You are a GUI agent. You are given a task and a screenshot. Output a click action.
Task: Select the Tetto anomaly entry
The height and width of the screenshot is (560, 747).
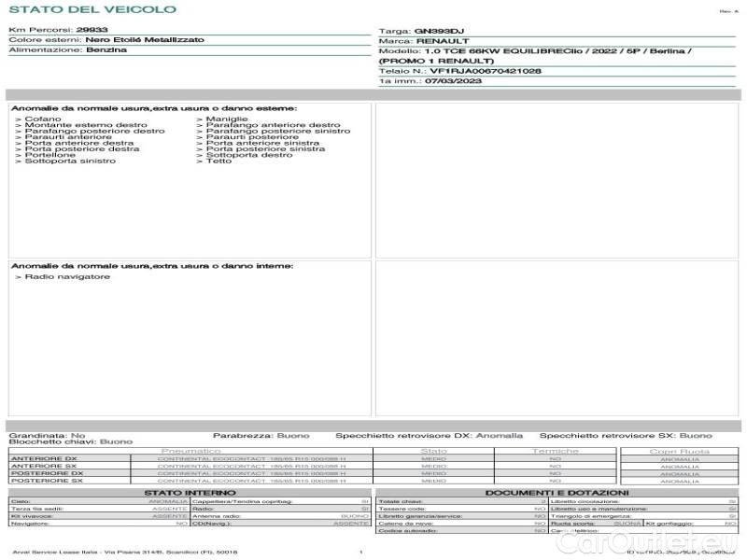(x=218, y=161)
